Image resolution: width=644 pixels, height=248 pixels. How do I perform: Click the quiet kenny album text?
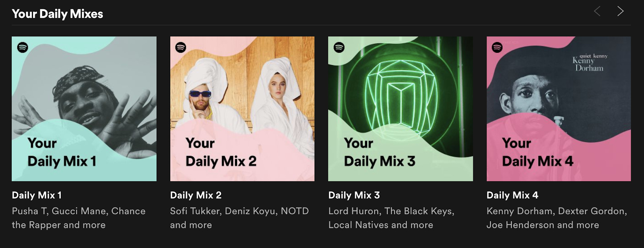click(593, 56)
